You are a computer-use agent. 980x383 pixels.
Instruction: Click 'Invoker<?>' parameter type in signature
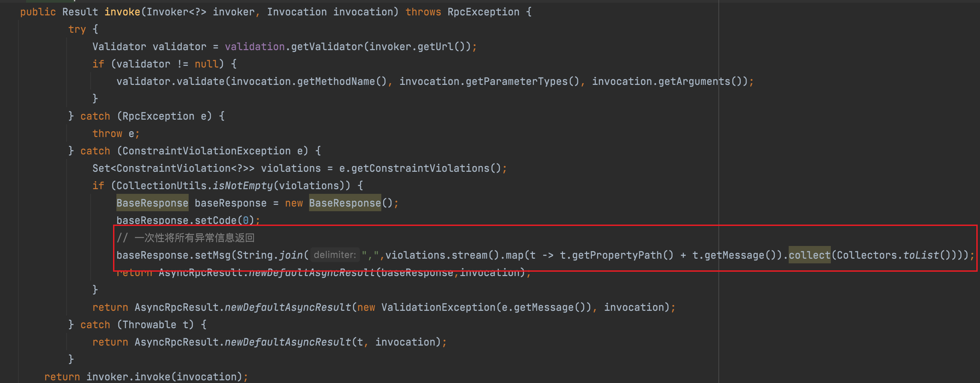click(x=177, y=12)
